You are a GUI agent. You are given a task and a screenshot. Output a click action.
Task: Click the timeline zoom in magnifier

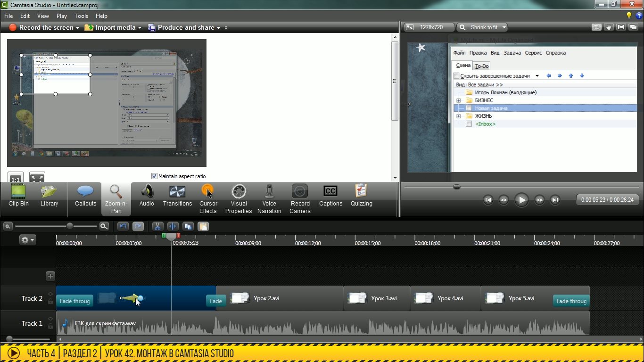(x=104, y=226)
